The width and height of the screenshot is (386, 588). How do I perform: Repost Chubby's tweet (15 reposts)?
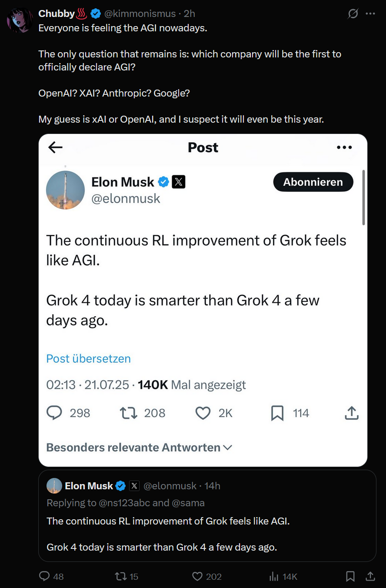[120, 576]
